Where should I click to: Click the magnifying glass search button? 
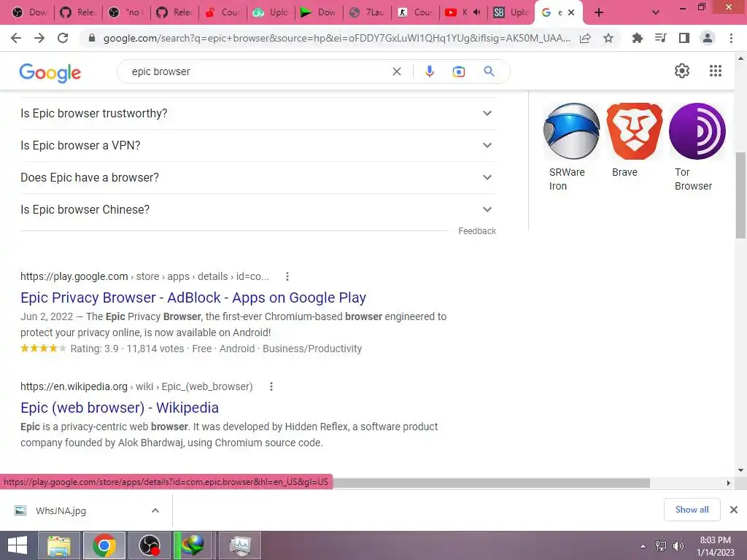[489, 71]
